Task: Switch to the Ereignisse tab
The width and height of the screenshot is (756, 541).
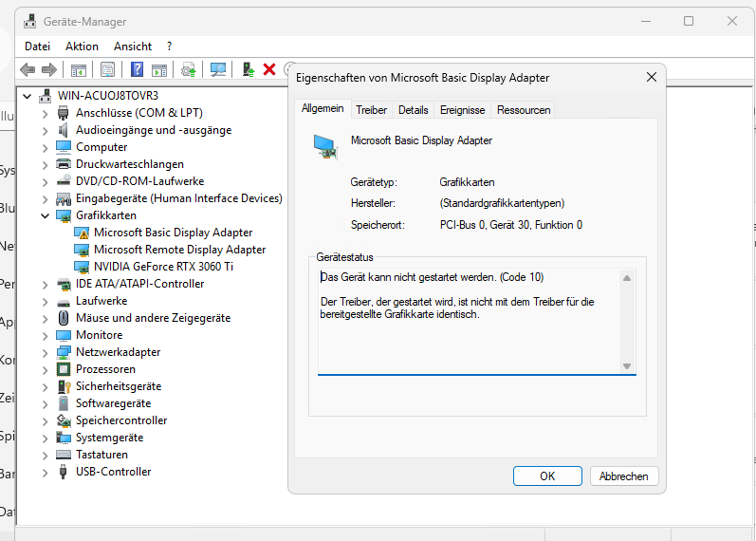Action: click(x=462, y=110)
